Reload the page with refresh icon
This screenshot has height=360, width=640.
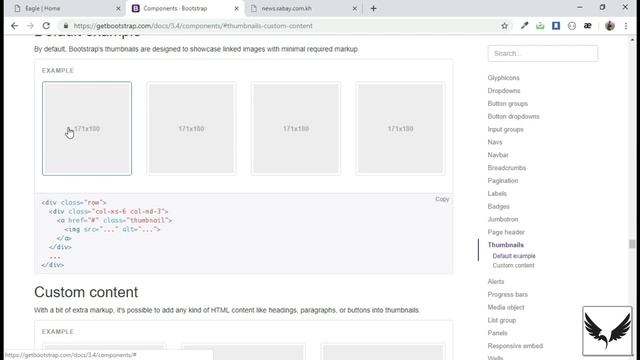[46, 26]
